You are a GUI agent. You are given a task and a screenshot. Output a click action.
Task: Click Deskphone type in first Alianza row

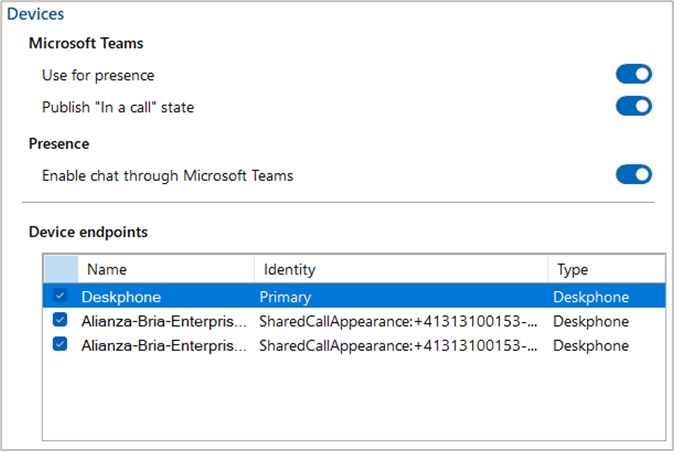click(591, 321)
